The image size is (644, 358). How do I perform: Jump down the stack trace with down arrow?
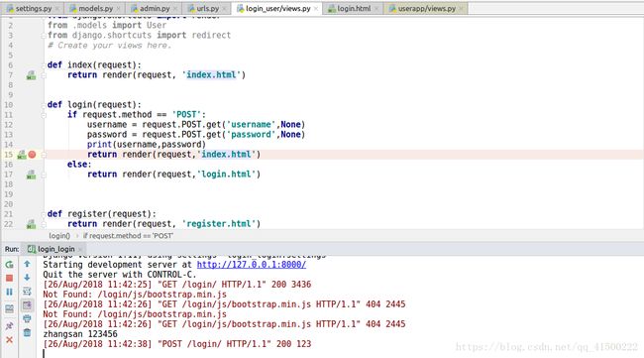click(27, 278)
